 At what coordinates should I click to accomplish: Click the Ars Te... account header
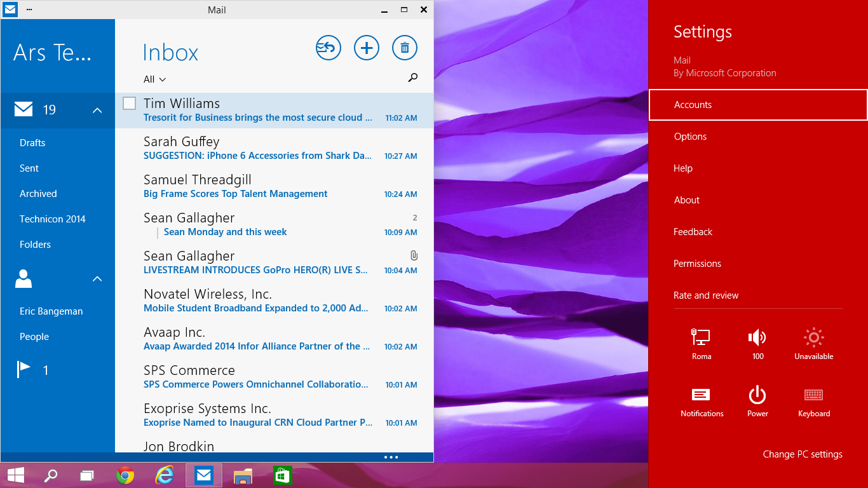tap(52, 53)
